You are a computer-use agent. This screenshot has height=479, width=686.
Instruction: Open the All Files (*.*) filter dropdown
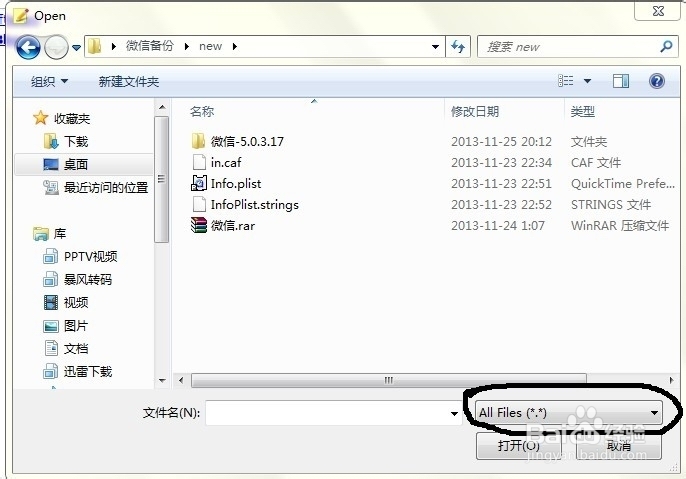click(x=568, y=413)
